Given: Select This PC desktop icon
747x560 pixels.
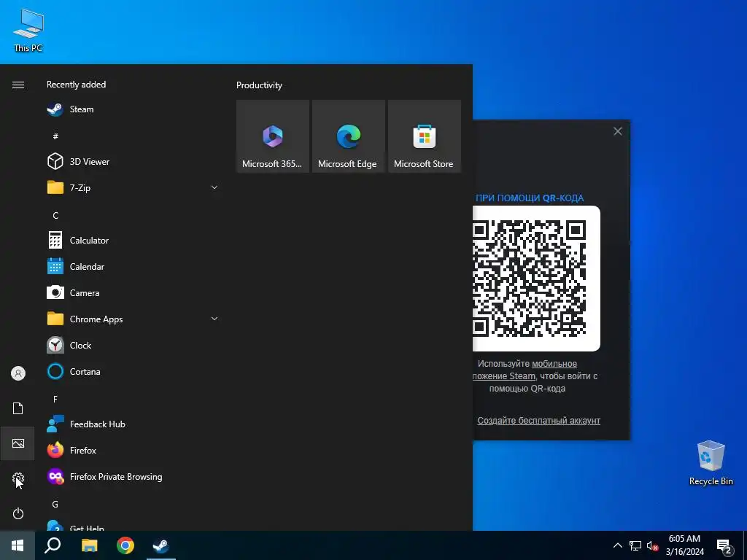Looking at the screenshot, I should 28,31.
